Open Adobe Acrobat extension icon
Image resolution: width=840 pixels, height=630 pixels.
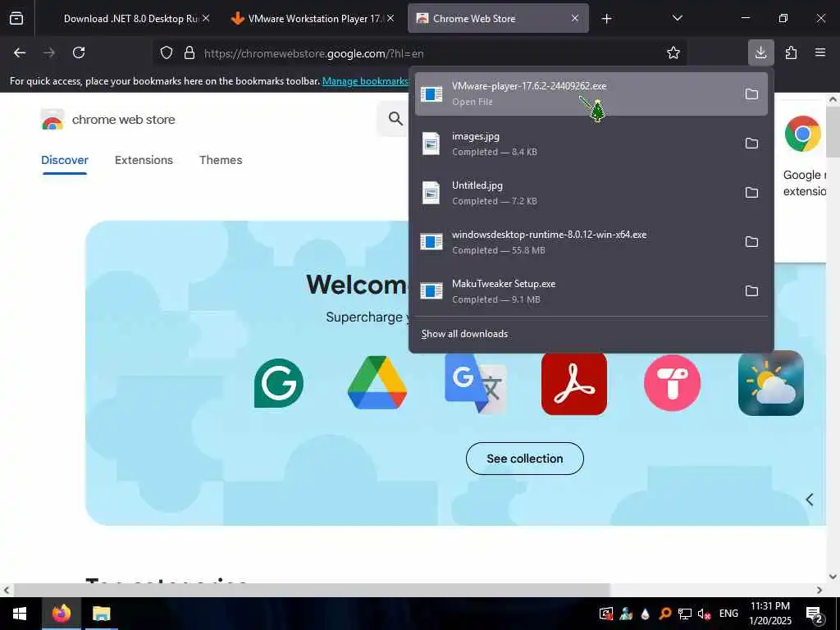tap(574, 383)
